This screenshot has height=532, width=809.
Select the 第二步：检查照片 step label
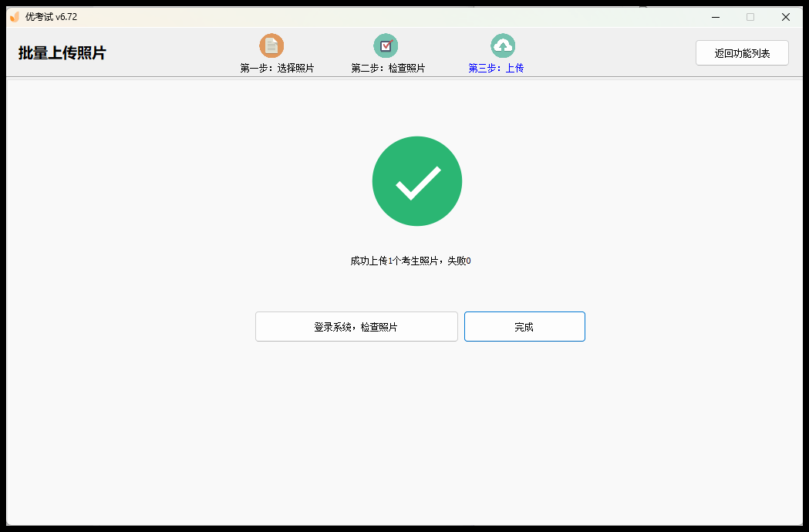(388, 68)
